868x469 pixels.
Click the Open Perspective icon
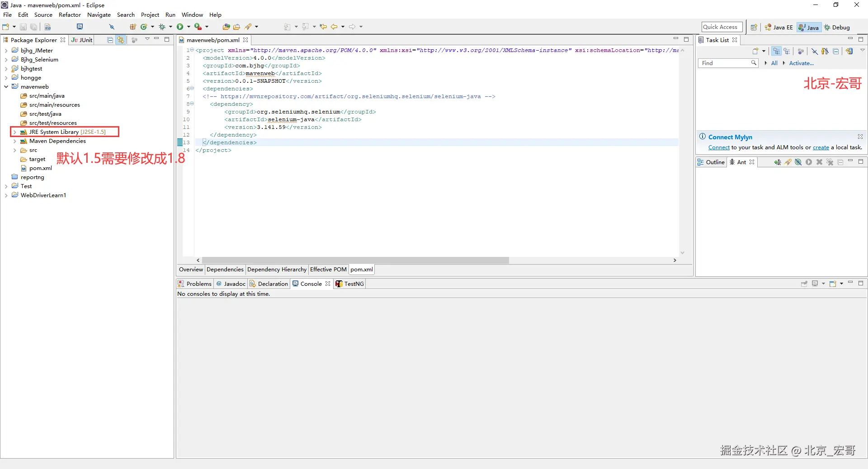(754, 28)
